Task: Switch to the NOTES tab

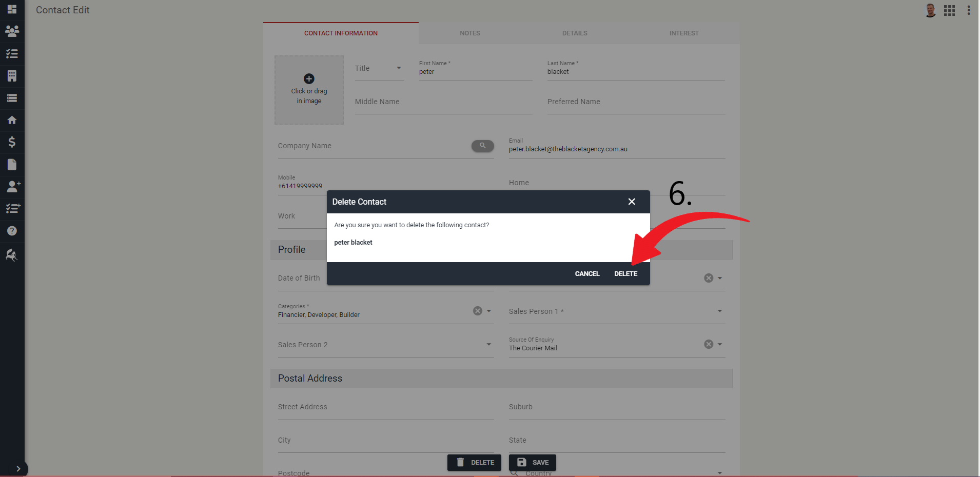Action: coord(469,33)
